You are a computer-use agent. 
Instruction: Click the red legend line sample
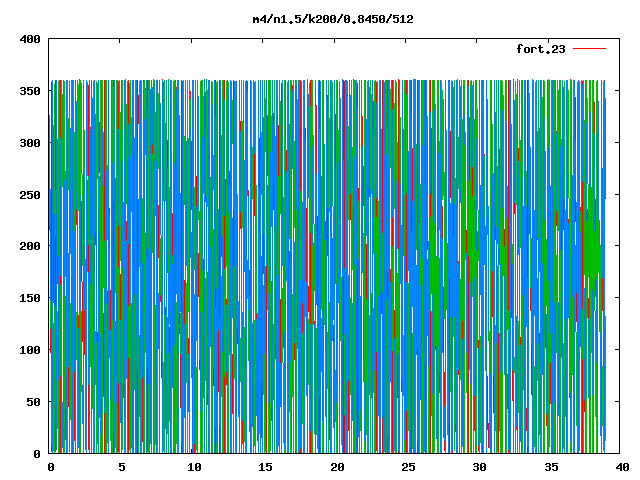(x=589, y=49)
